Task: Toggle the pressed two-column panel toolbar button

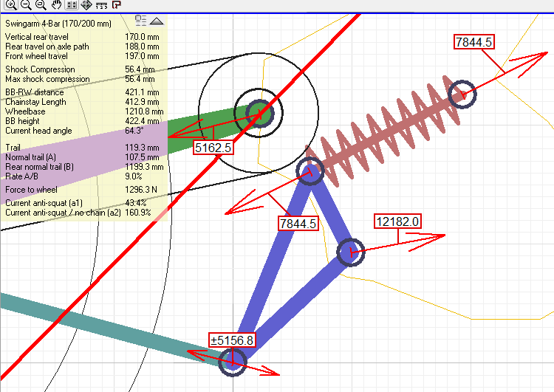Action: (71, 5)
